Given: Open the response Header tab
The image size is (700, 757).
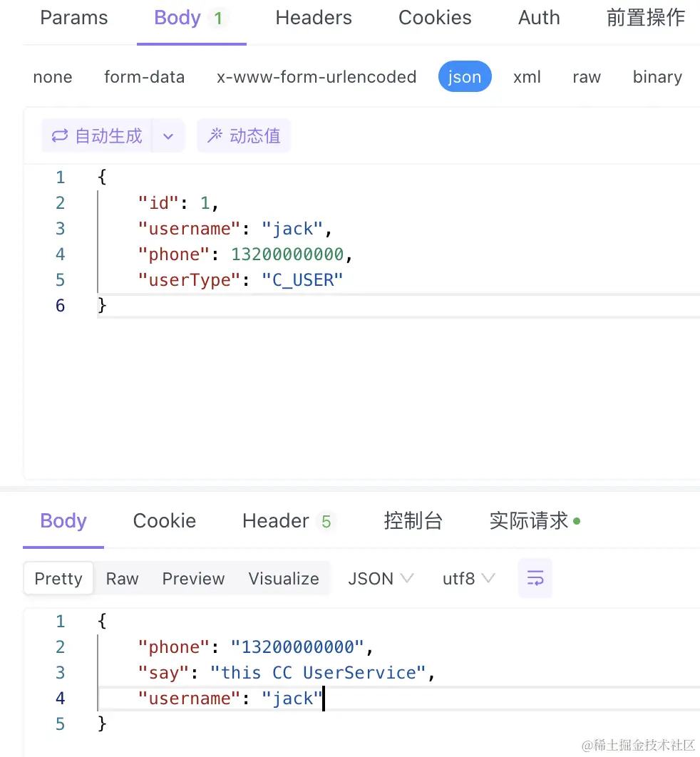Looking at the screenshot, I should click(288, 521).
